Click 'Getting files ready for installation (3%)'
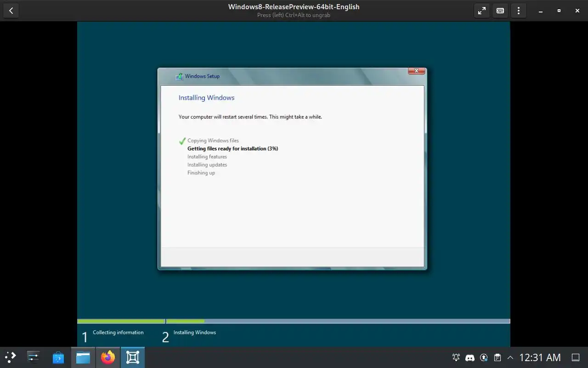This screenshot has width=588, height=368. point(232,149)
